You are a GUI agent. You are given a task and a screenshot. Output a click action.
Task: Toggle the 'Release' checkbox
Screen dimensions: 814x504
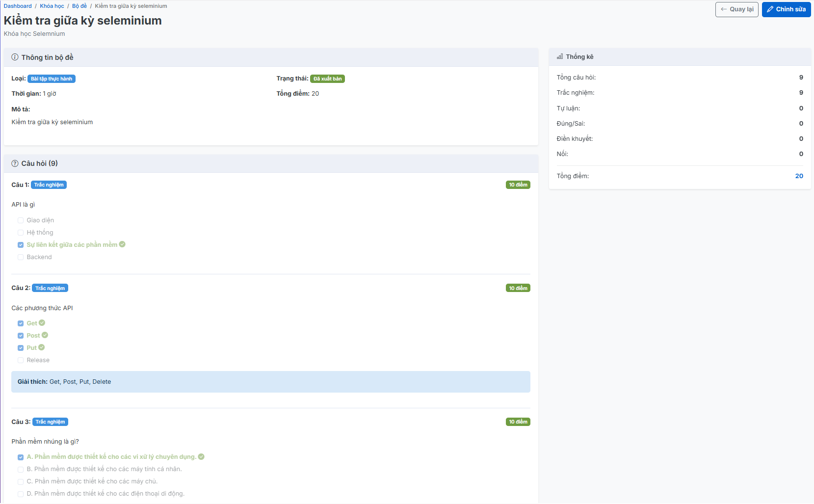[21, 360]
